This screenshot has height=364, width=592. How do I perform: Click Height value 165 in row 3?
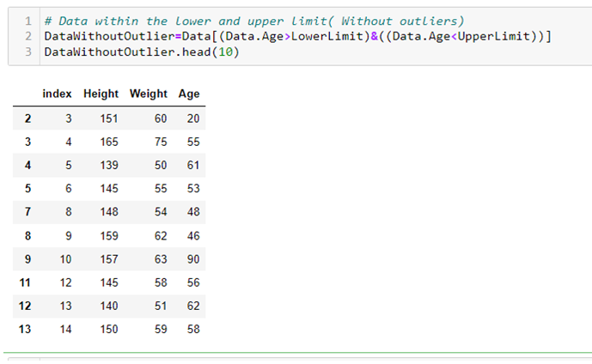pos(109,142)
